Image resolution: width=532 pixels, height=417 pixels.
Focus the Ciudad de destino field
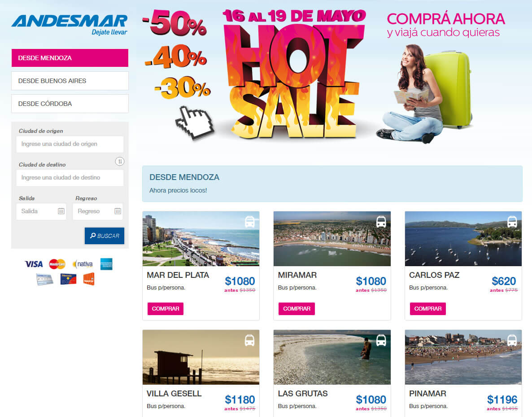(70, 178)
